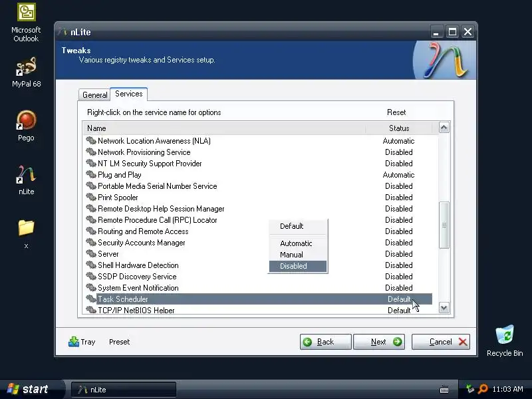532x399 pixels.
Task: Click Automatic status of Plug and Play
Action: coord(398,175)
